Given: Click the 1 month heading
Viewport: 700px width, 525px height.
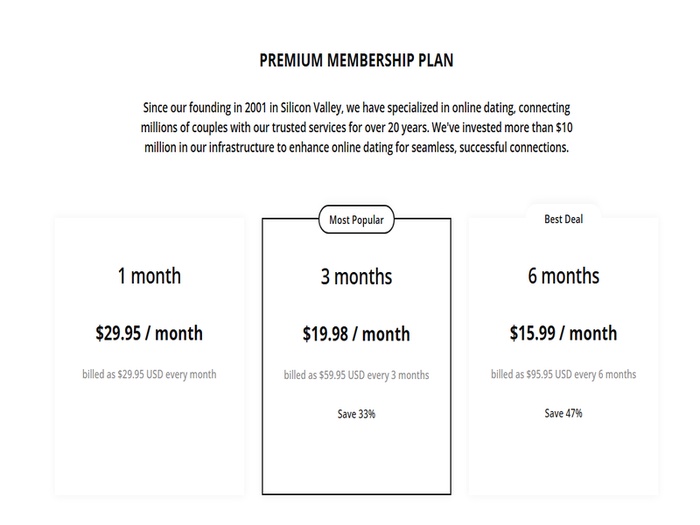Looking at the screenshot, I should (x=149, y=276).
